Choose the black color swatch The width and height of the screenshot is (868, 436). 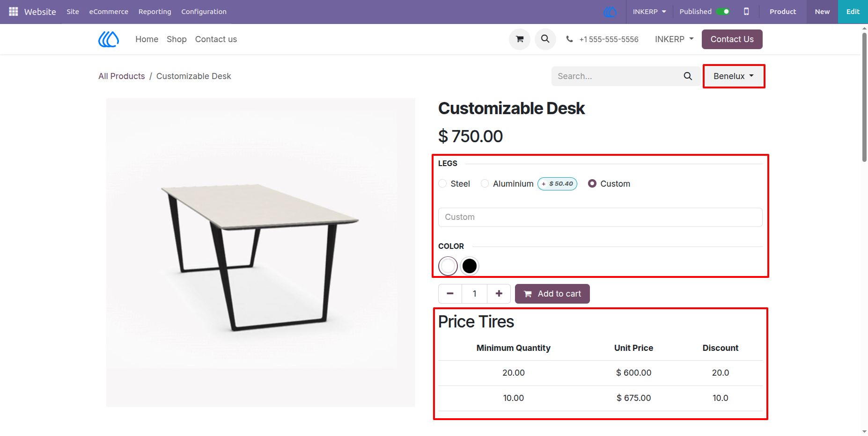470,266
